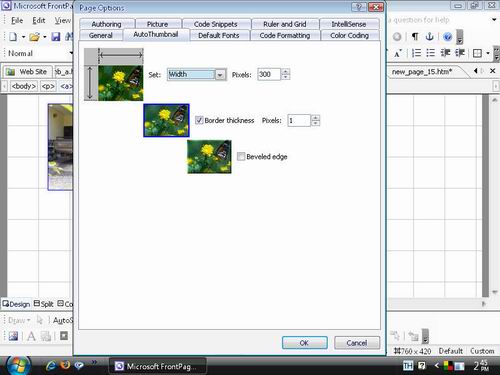This screenshot has height=375, width=500.
Task: Increase border thickness pixels spinner
Action: [315, 117]
